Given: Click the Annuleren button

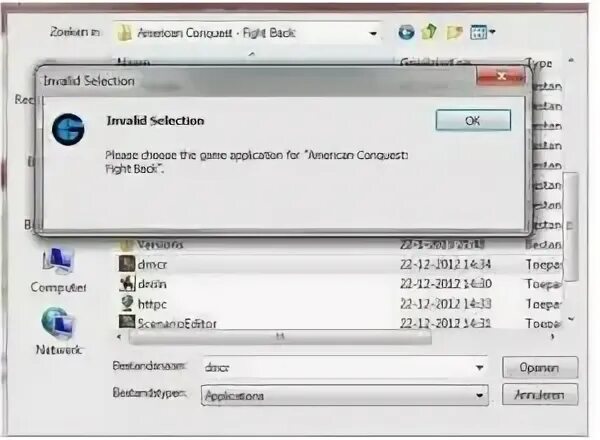Looking at the screenshot, I should tap(540, 394).
